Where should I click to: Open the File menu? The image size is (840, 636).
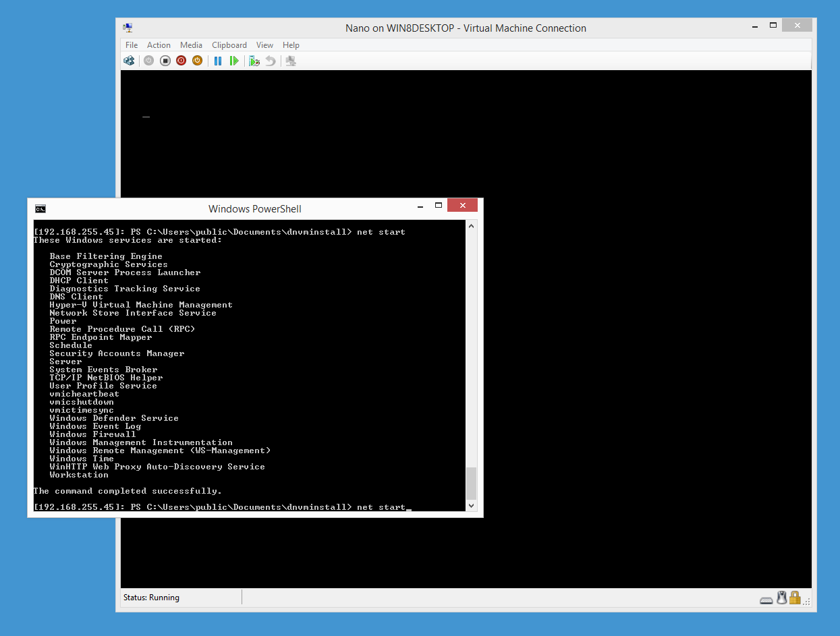pos(132,45)
